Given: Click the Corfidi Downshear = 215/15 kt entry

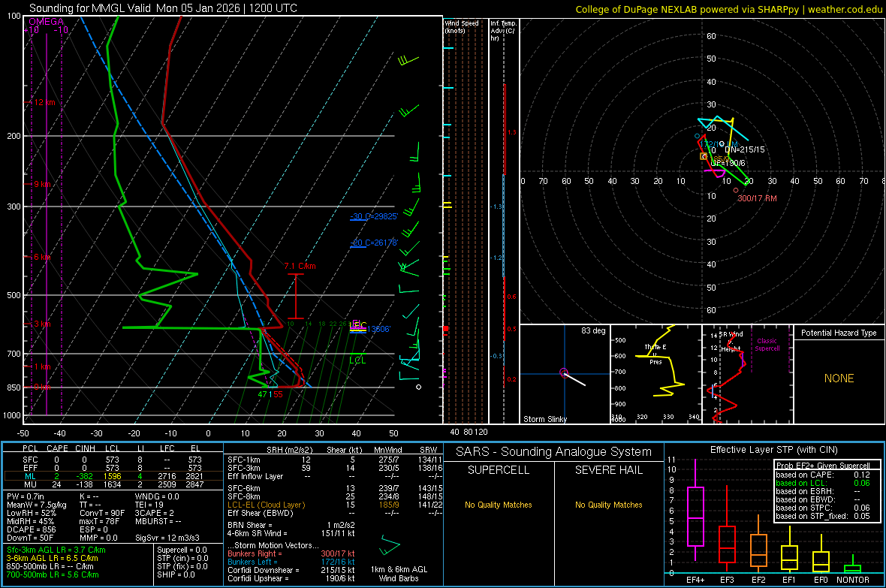Looking at the screenshot, I should pos(291,570).
